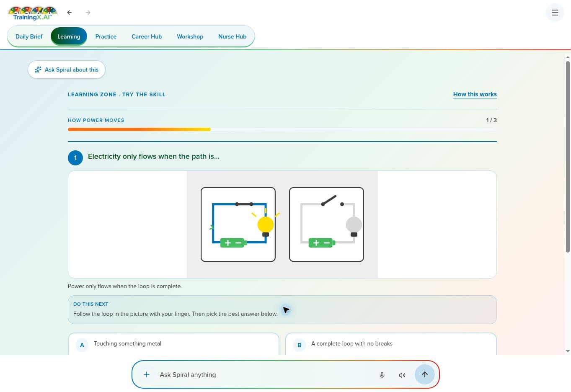Image resolution: width=571 pixels, height=392 pixels.
Task: Open the hamburger menu
Action: (x=555, y=13)
